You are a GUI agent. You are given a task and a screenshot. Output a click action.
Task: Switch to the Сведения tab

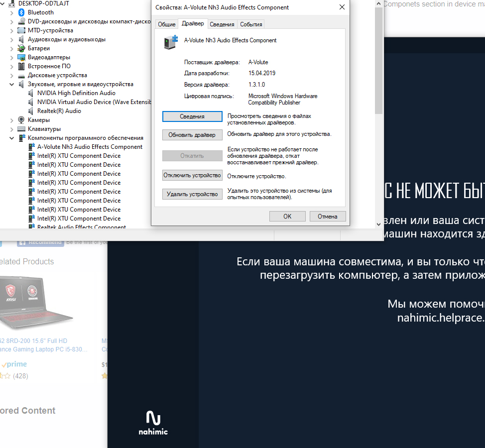[222, 24]
